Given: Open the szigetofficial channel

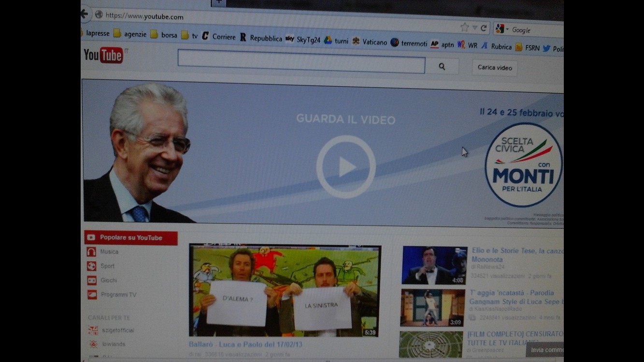Looking at the screenshot, I should [118, 331].
